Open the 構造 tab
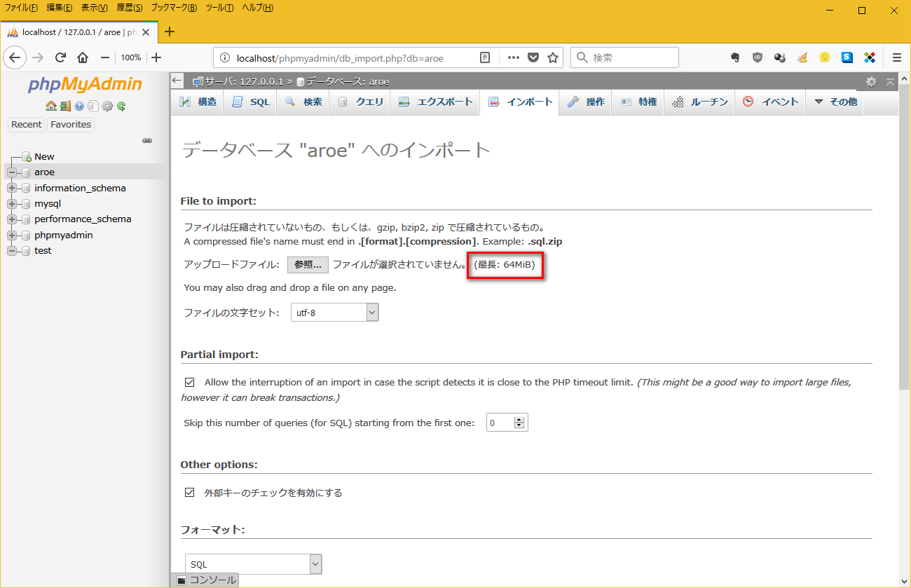Screen dimensions: 911x588 pos(198,102)
